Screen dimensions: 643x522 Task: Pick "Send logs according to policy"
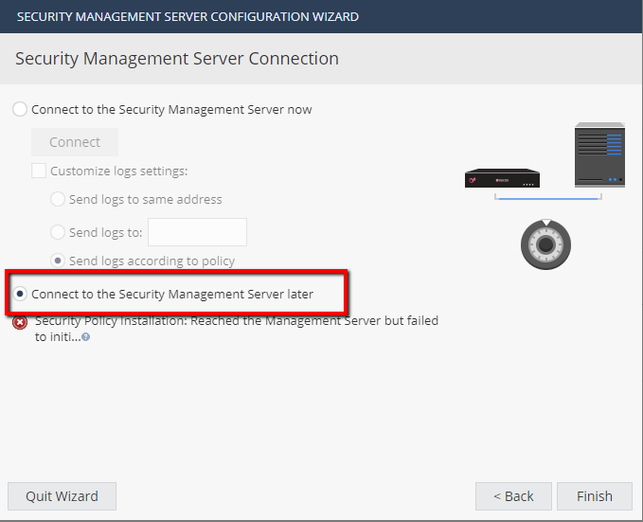click(58, 261)
